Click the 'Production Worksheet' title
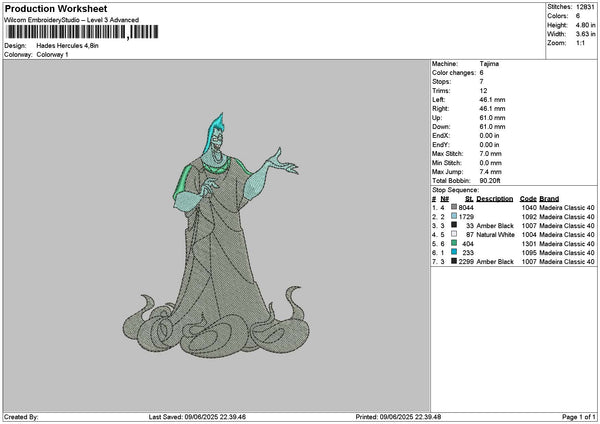This screenshot has width=600, height=424. pos(56,8)
